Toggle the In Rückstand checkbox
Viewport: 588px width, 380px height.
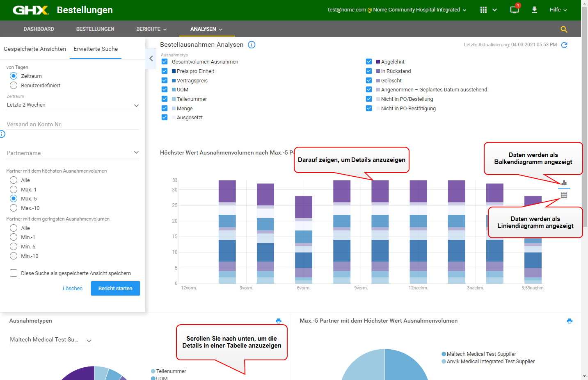[369, 71]
